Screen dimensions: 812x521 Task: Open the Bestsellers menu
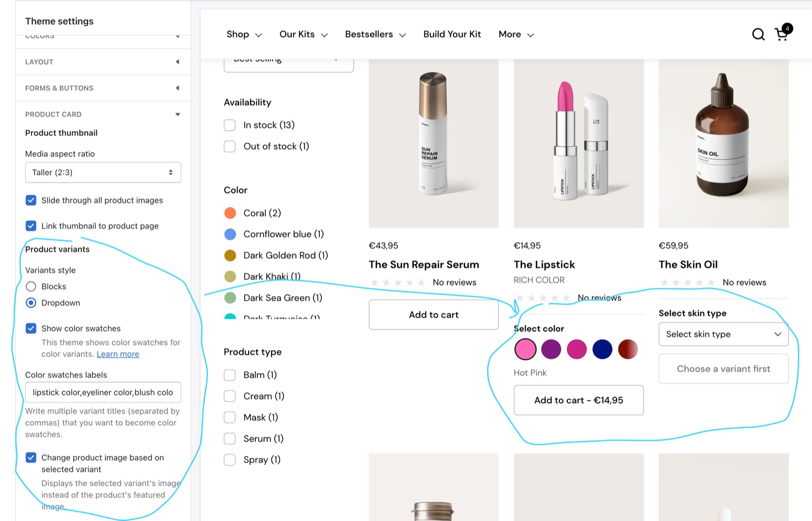point(375,34)
